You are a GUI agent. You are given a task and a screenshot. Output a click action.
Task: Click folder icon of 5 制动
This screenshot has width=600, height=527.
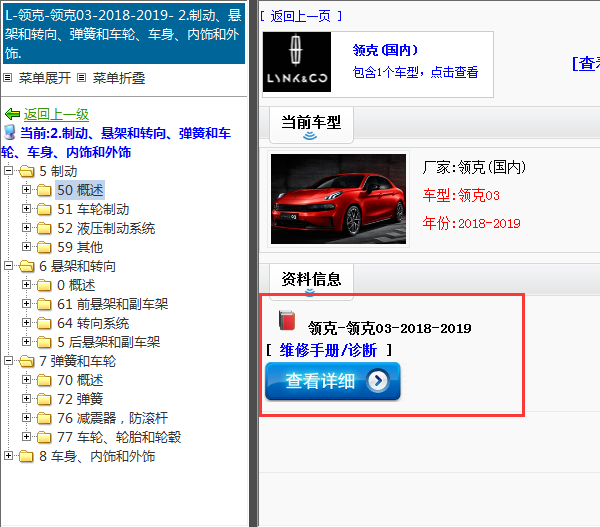[27, 171]
